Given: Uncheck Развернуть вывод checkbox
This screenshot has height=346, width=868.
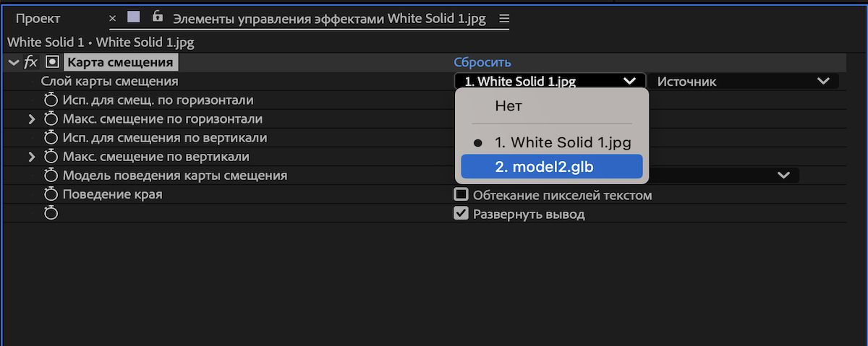Looking at the screenshot, I should 461,214.
